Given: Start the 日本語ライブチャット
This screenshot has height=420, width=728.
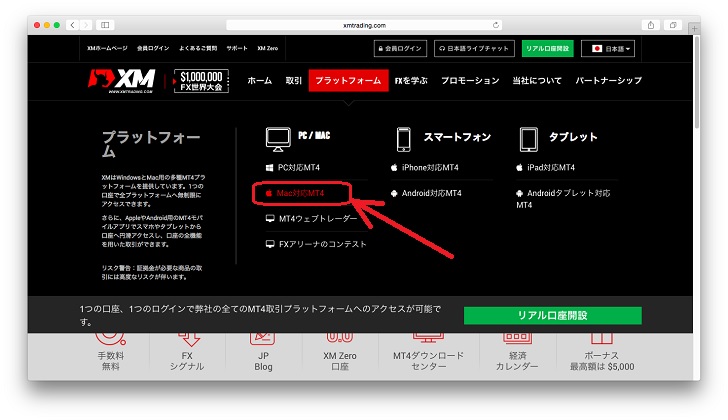Looking at the screenshot, I should tap(474, 49).
